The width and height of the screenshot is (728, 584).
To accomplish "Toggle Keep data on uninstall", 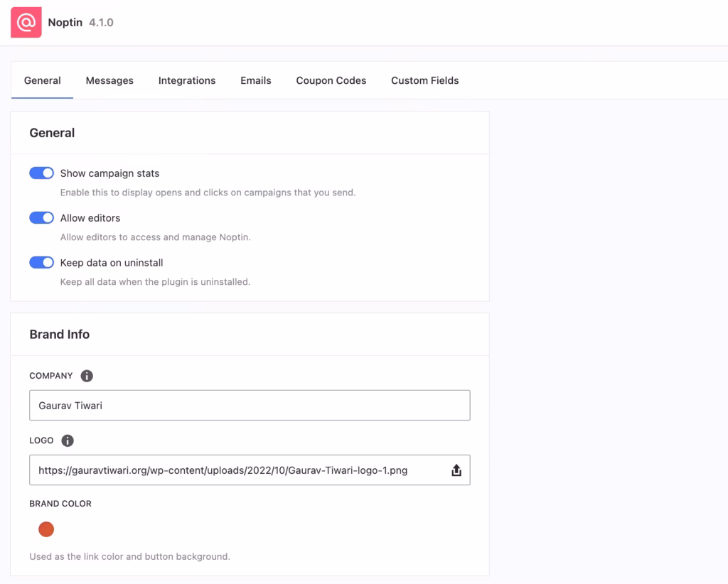I will click(41, 262).
